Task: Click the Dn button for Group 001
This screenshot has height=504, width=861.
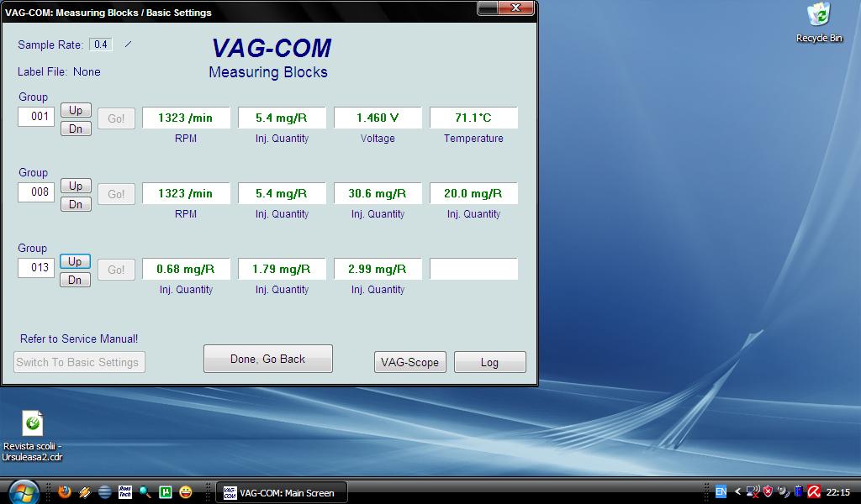Action: click(x=76, y=129)
